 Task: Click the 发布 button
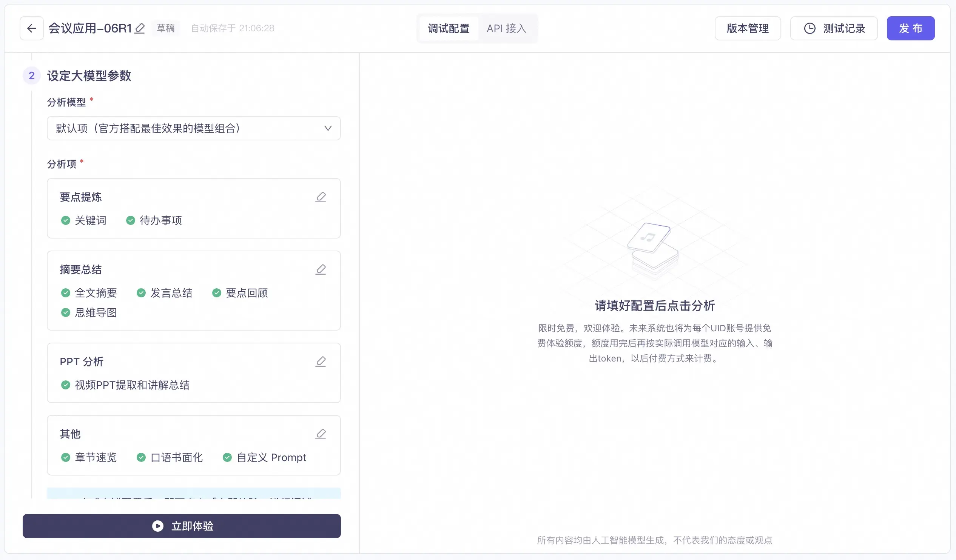[910, 28]
